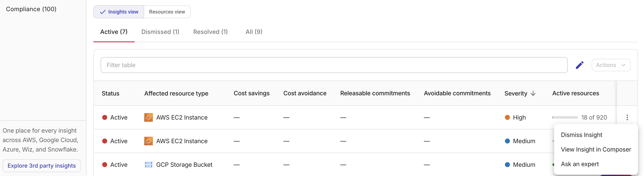Click Explore 3rd party insights button

tap(42, 166)
